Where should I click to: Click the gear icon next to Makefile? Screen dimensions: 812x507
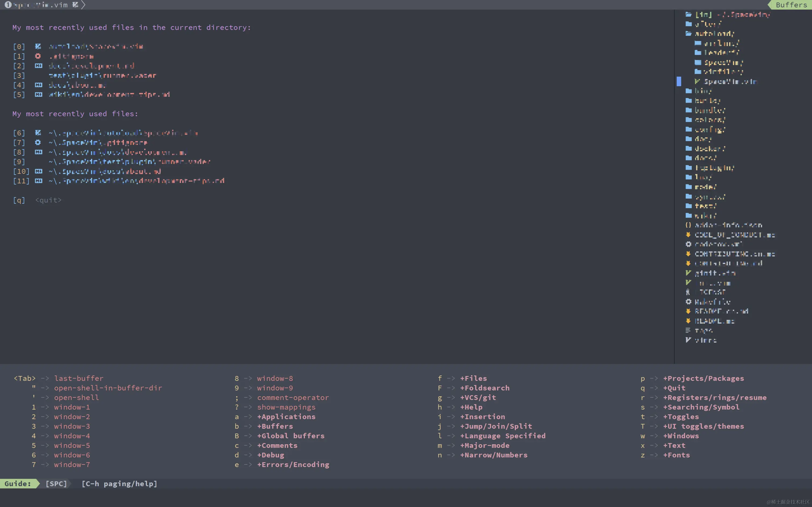[688, 302]
